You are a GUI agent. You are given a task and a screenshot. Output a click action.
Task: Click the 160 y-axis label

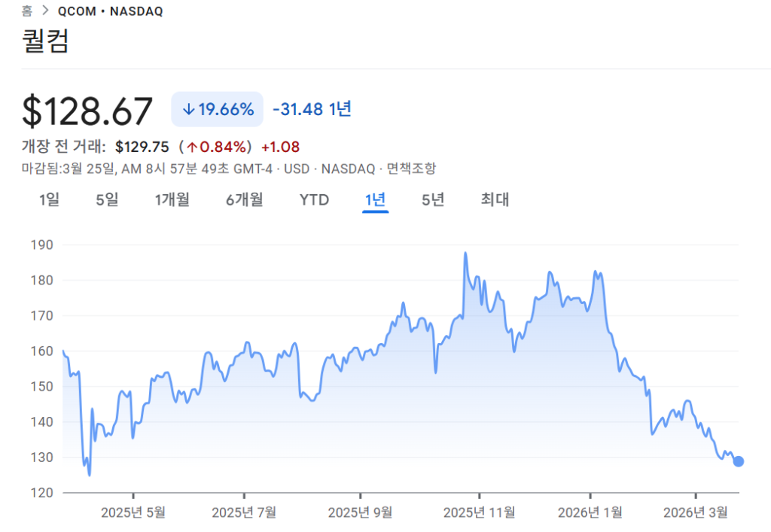point(42,351)
